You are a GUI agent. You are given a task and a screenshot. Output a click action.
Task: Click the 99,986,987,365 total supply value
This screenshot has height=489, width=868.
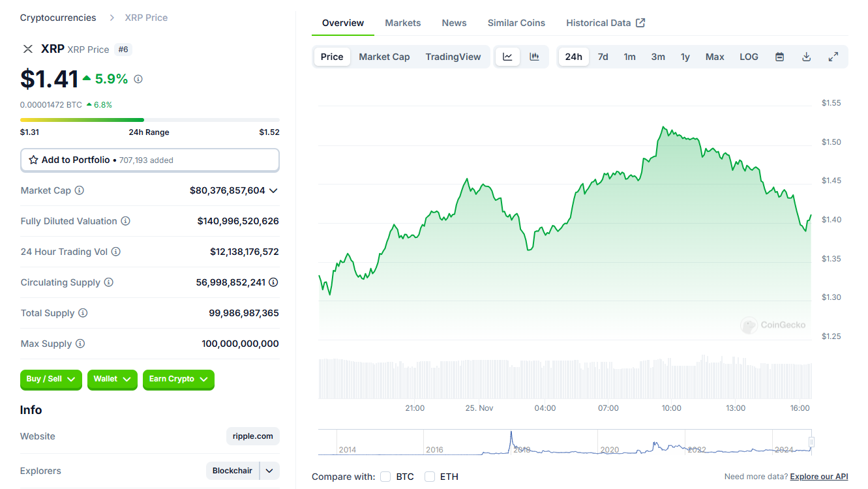point(244,313)
